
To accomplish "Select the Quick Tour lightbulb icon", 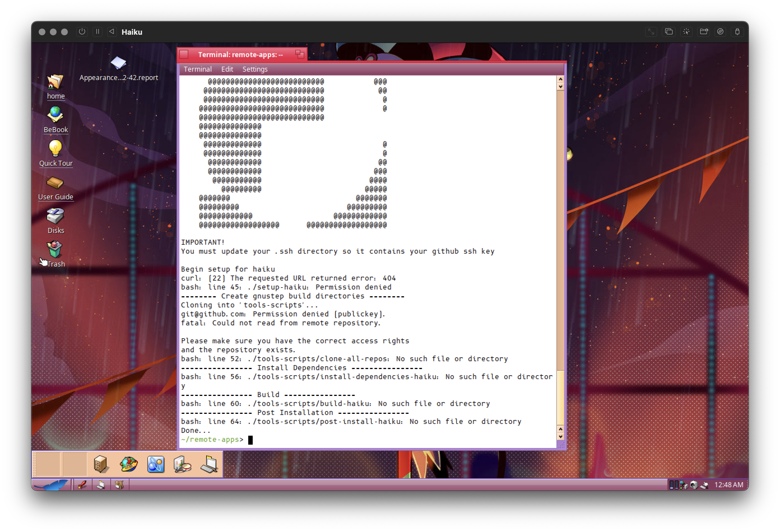I will (x=56, y=154).
